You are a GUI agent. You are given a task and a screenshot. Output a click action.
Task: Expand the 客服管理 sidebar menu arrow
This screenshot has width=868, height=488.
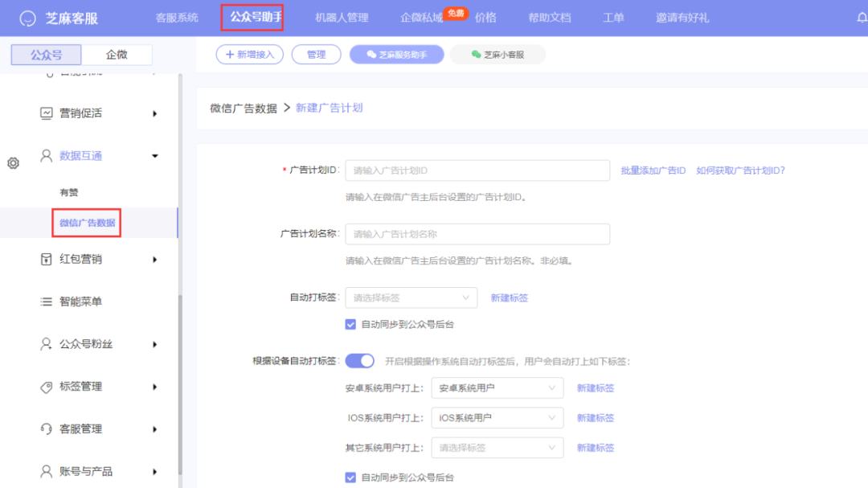[155, 429]
